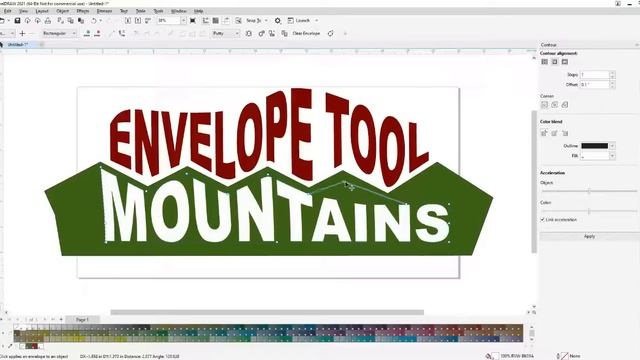Expand the Outline color dropdown
This screenshot has width=640, height=360.
coord(612,146)
